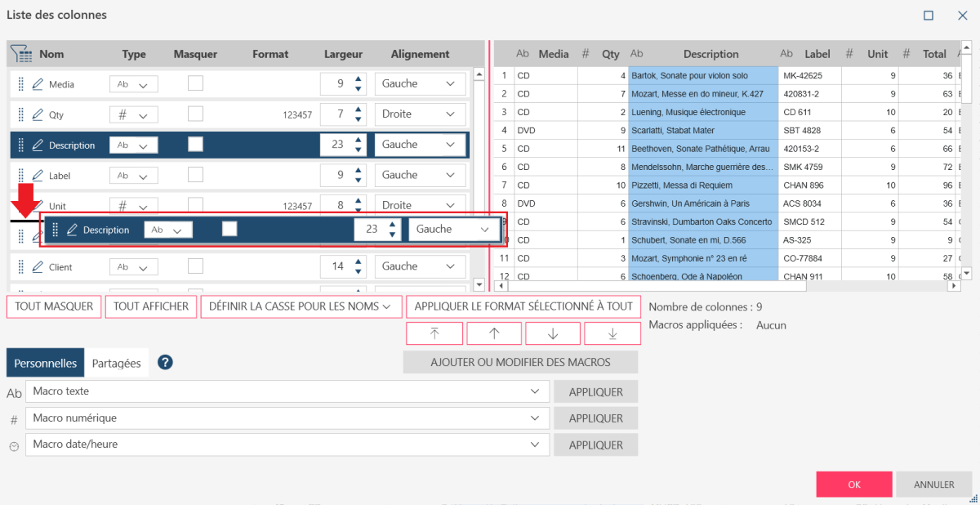Open the Alignement dropdown for Label

420,175
